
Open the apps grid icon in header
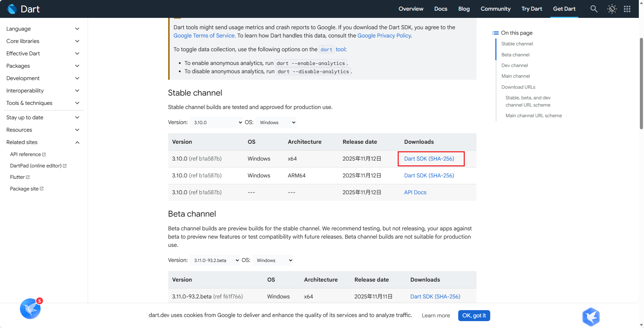(x=627, y=9)
